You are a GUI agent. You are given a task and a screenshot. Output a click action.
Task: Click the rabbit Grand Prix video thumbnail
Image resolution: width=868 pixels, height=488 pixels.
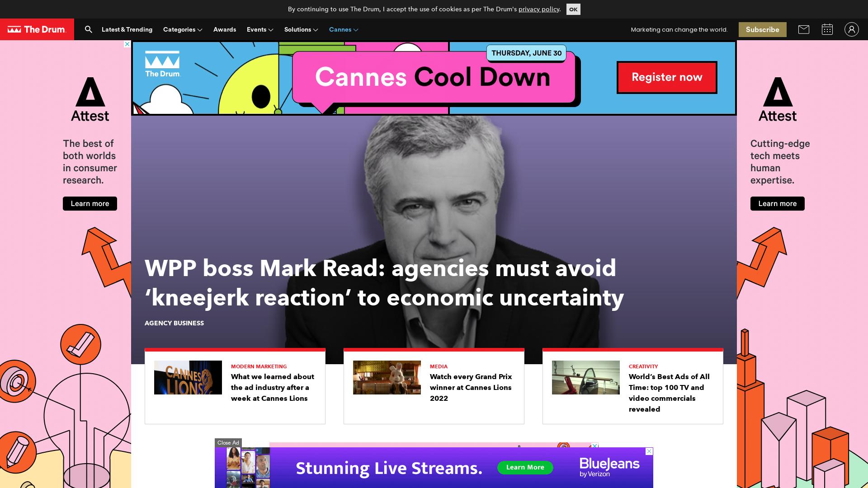click(x=387, y=377)
